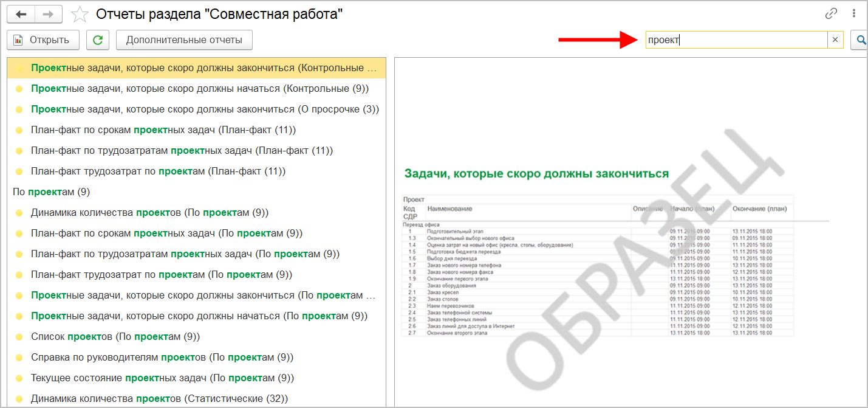Open План-факт по срокам проектных задач (План-факт (11))
This screenshot has width=868, height=408.
[196, 130]
